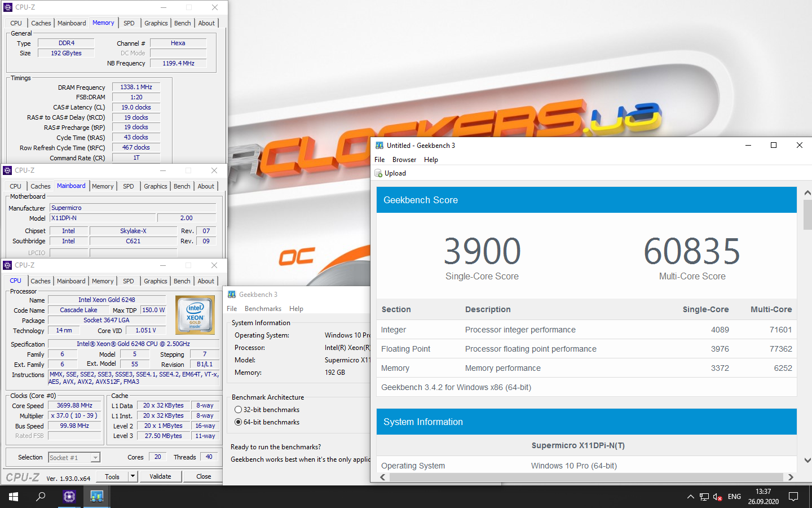Select 64-bit benchmarks radio option
This screenshot has height=508, width=812.
(x=238, y=422)
